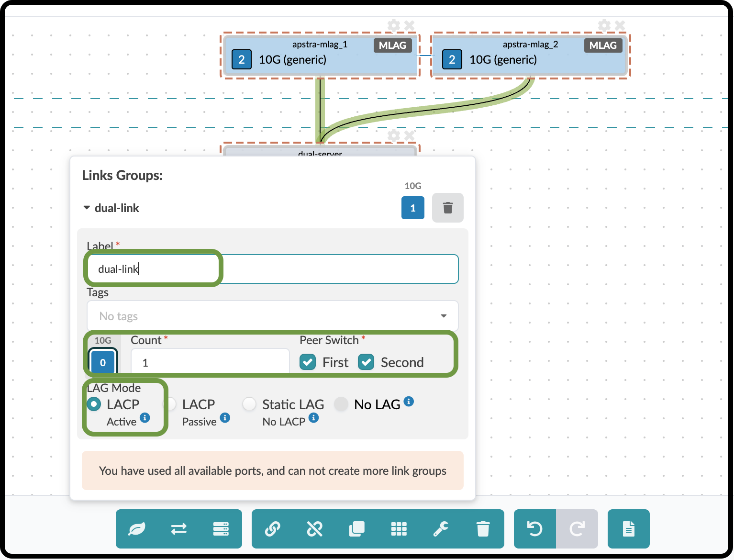Click the 10G port count button showing 1
734x560 pixels.
click(413, 208)
